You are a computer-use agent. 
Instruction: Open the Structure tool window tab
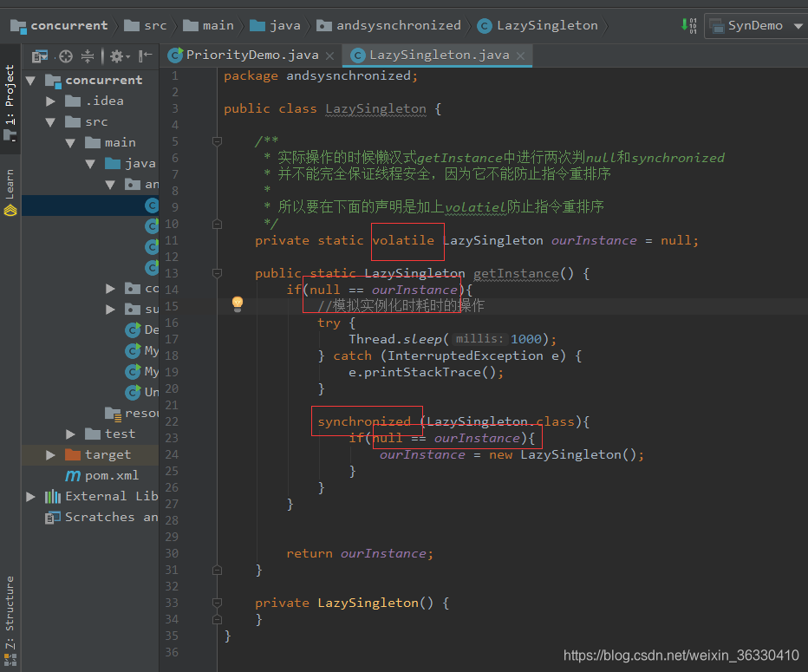pos(10,620)
